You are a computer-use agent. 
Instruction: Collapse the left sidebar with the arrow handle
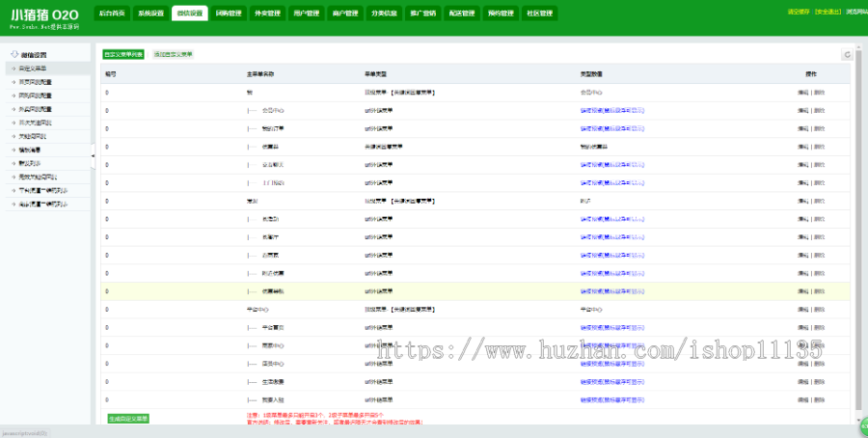[x=93, y=156]
